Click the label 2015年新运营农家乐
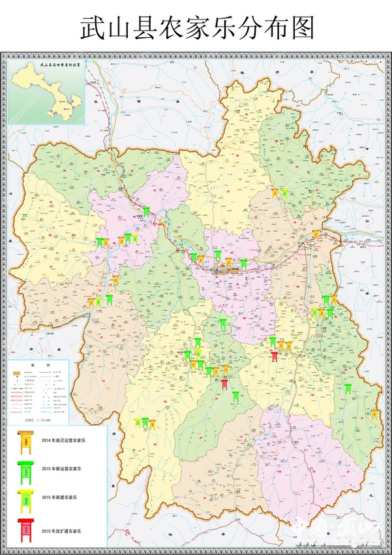 click(62, 468)
